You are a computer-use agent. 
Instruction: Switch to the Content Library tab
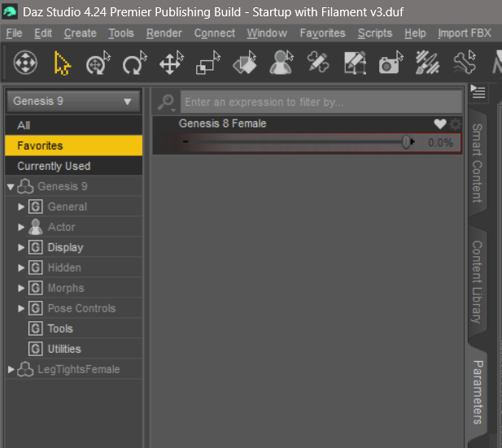[x=478, y=281]
